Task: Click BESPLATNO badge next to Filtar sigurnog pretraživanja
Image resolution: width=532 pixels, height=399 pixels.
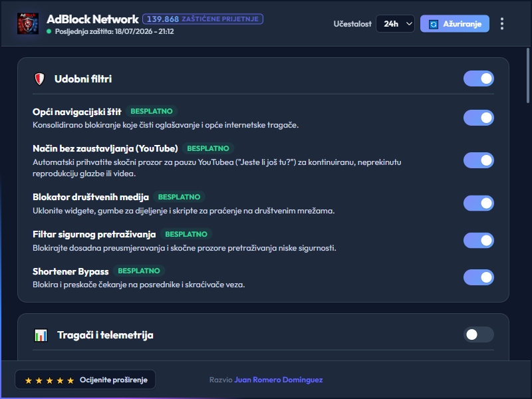Action: click(186, 234)
